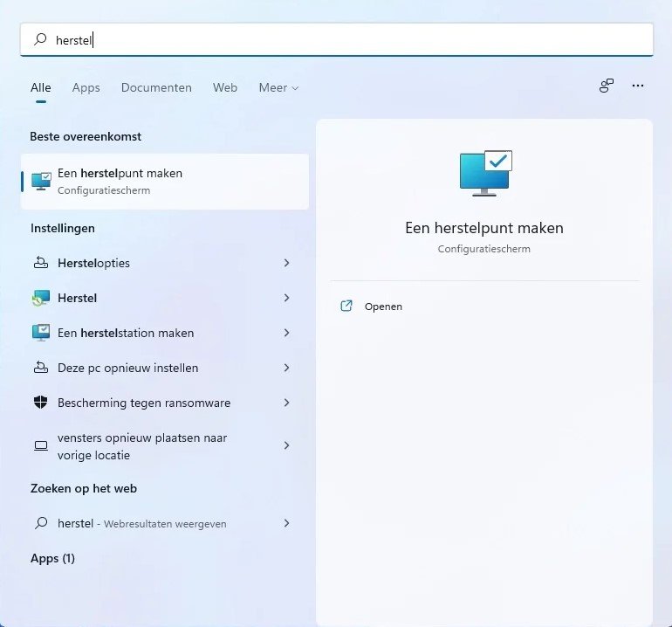Expand the web result 'herstel' chevron
672x627 pixels.
[287, 523]
